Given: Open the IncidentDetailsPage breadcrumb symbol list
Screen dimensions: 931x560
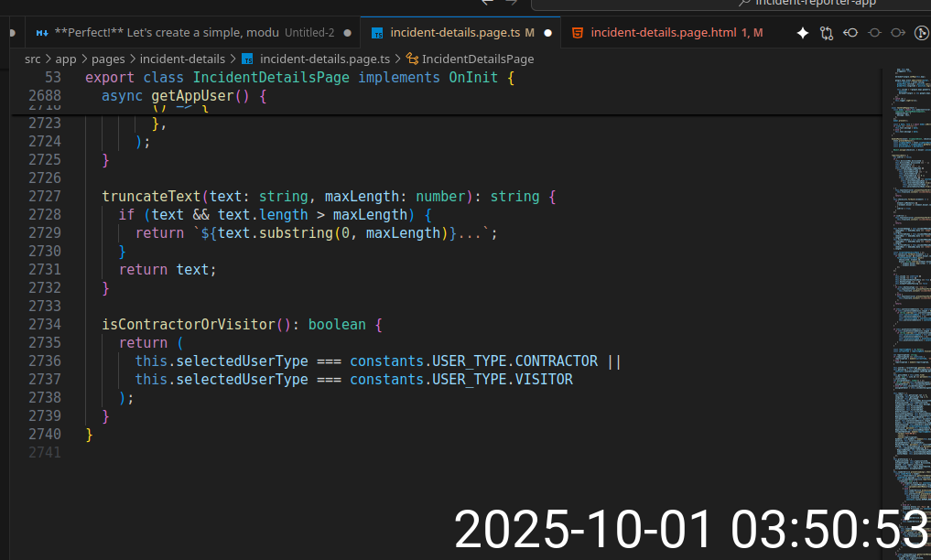Looking at the screenshot, I should coord(477,59).
